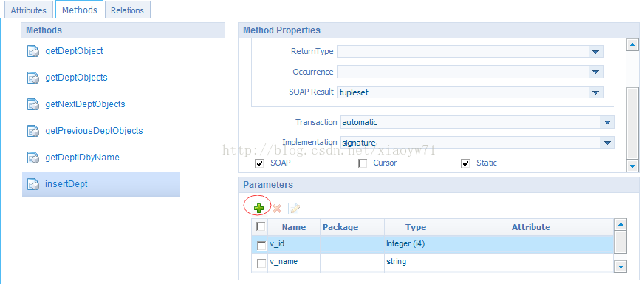Click the v_name parameter name

pos(284,261)
